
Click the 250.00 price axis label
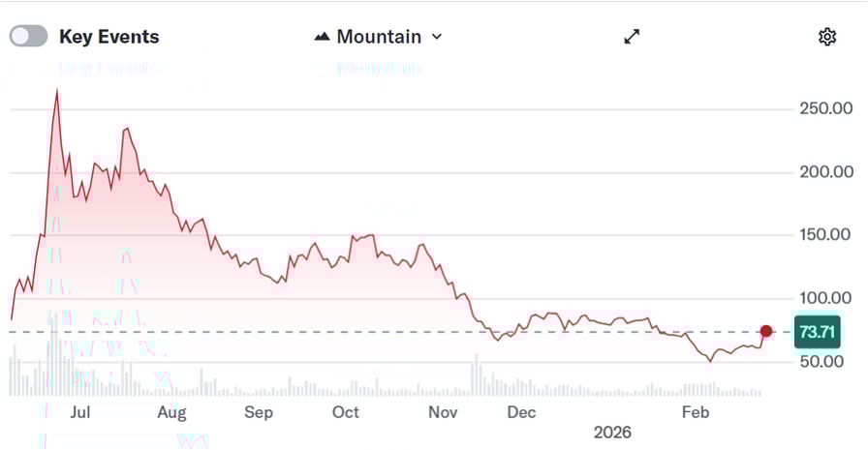(x=825, y=108)
